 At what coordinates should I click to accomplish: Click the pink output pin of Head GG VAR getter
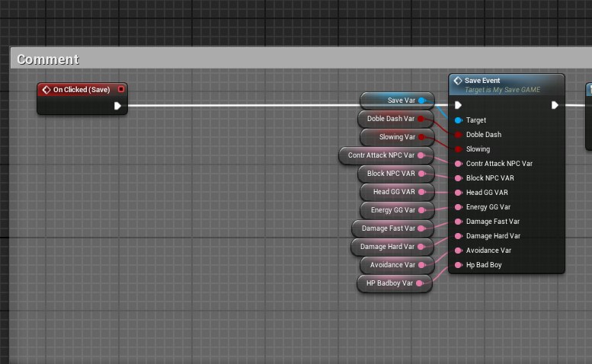(422, 192)
